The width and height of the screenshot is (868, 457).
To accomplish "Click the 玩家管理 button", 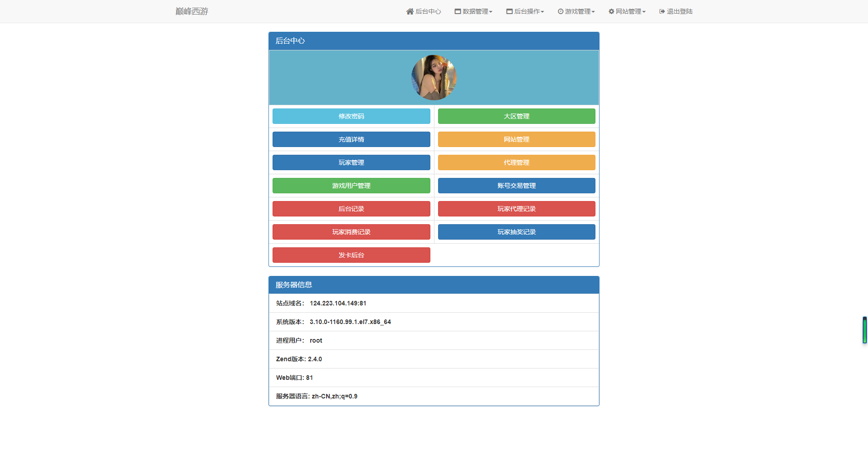I will pyautogui.click(x=351, y=162).
